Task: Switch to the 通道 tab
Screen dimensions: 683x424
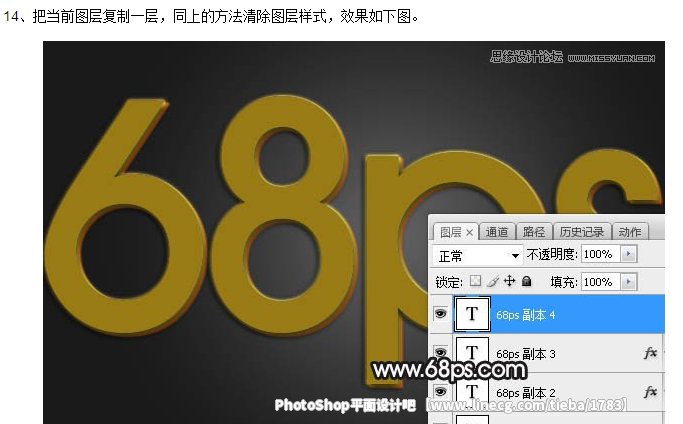Action: tap(497, 232)
